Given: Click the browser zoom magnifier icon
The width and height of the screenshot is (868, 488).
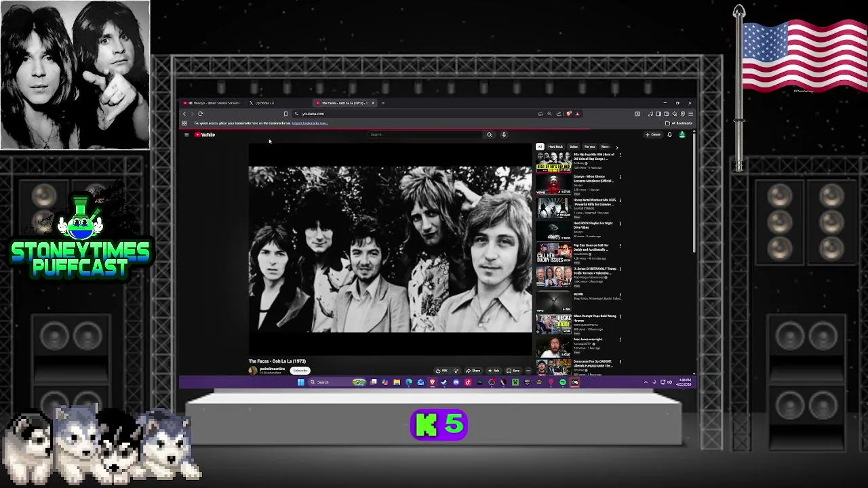Looking at the screenshot, I should (x=550, y=114).
